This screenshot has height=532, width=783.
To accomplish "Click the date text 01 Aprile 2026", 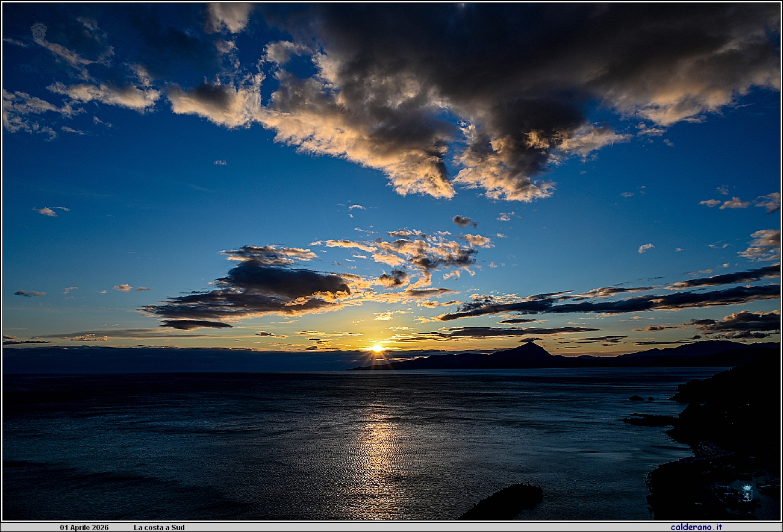I will coord(84,527).
